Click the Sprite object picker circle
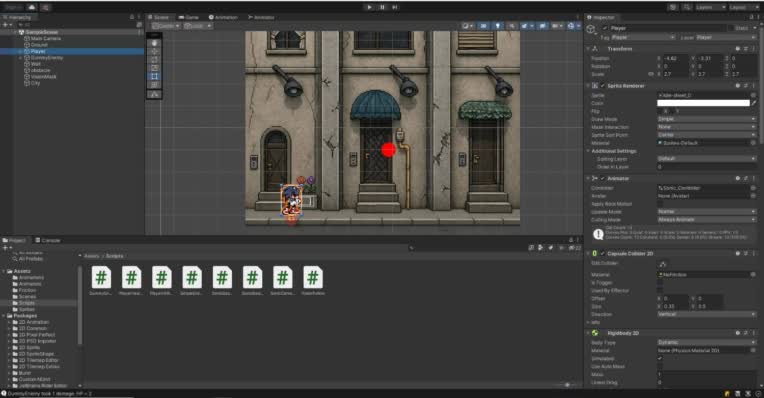 [x=753, y=95]
